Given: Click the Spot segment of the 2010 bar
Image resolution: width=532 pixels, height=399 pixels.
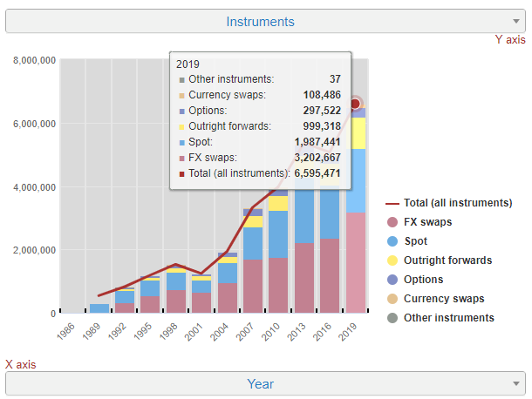Looking at the screenshot, I should tap(278, 234).
